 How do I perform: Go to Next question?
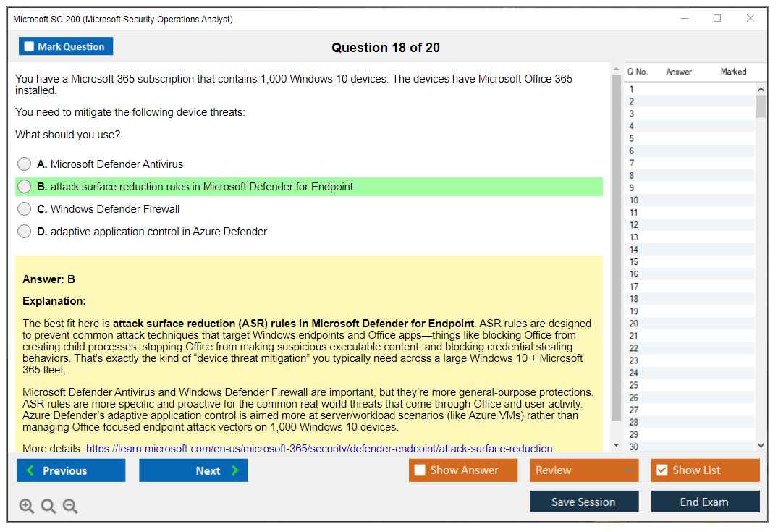tap(193, 470)
